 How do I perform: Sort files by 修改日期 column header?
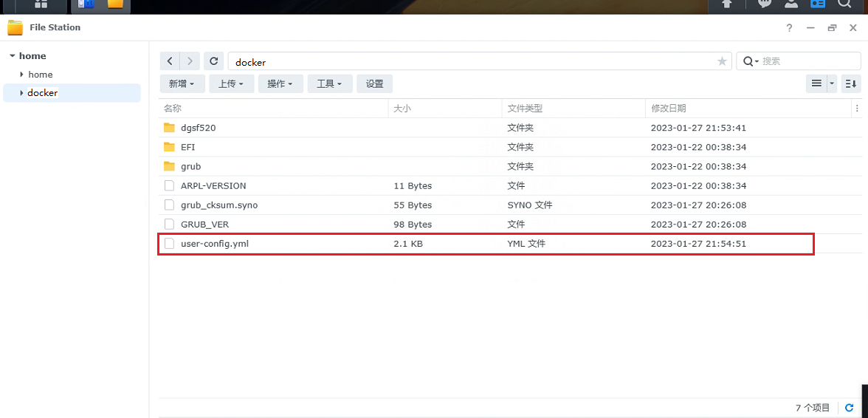668,109
